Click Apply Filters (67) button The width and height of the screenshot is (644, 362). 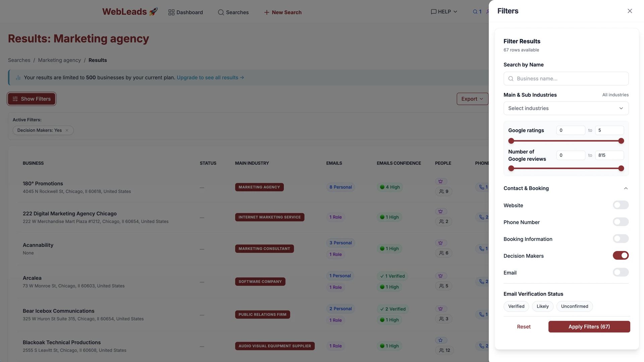[589, 327]
